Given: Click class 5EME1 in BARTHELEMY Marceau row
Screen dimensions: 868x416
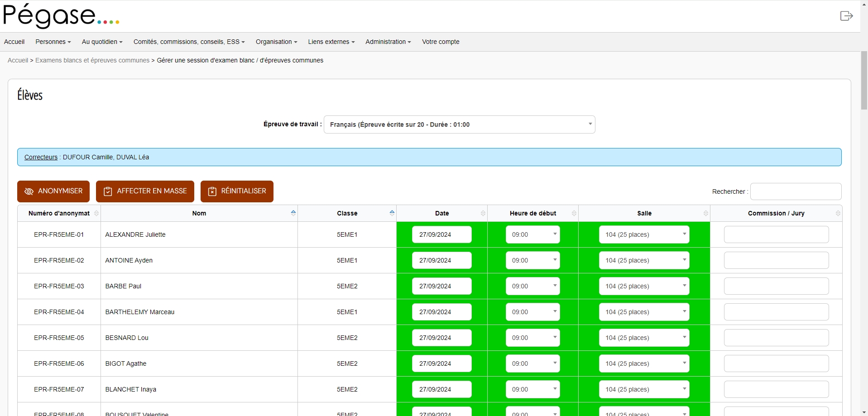Looking at the screenshot, I should pos(347,312).
